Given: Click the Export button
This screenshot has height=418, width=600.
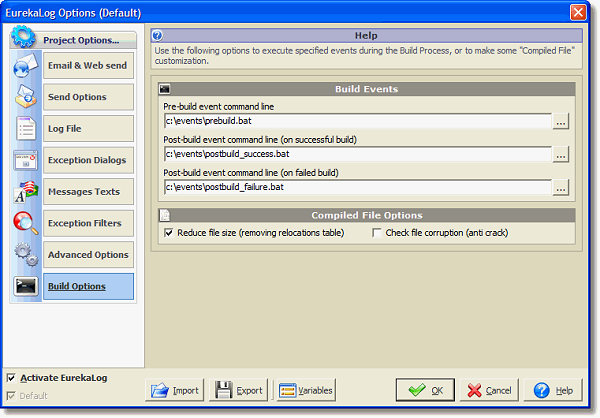Looking at the screenshot, I should pyautogui.click(x=238, y=390).
